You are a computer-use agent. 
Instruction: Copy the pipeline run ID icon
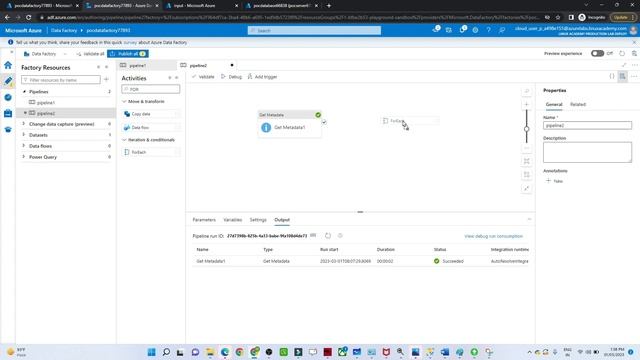(313, 236)
